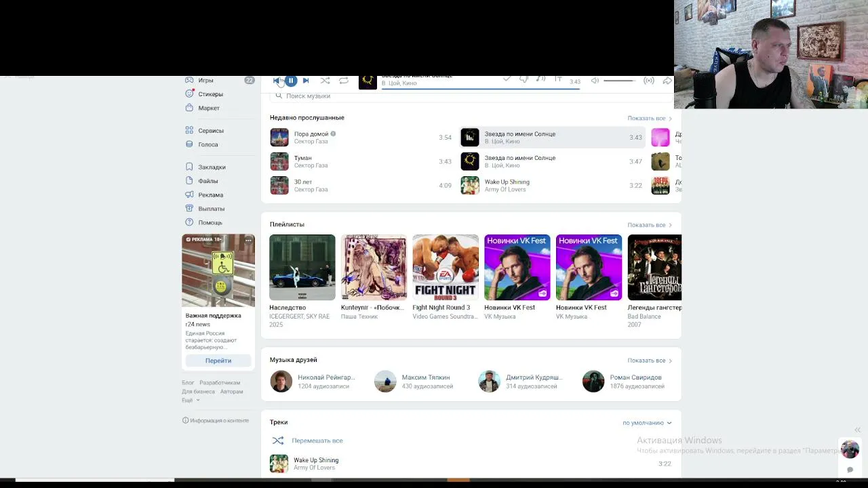This screenshot has width=868, height=488.
Task: Show all recently listened tracks
Action: pos(650,119)
